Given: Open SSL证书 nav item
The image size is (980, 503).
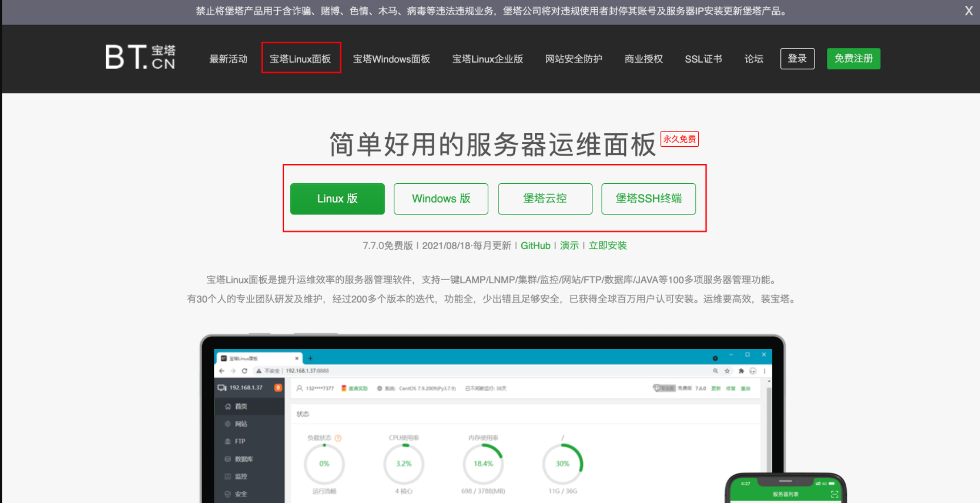Looking at the screenshot, I should click(x=703, y=59).
